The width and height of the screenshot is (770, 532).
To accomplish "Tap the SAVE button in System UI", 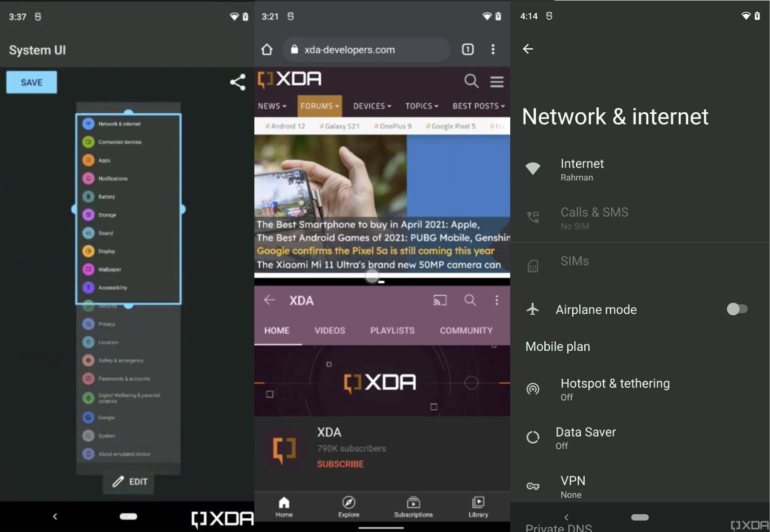I will click(32, 82).
